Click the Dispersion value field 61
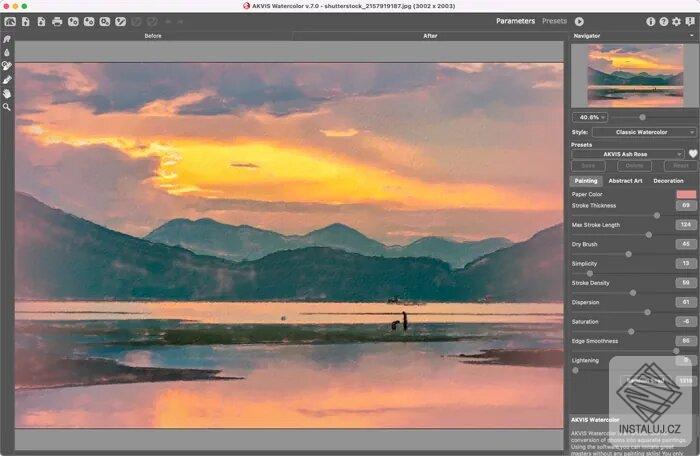Image resolution: width=700 pixels, height=456 pixels. [x=686, y=302]
